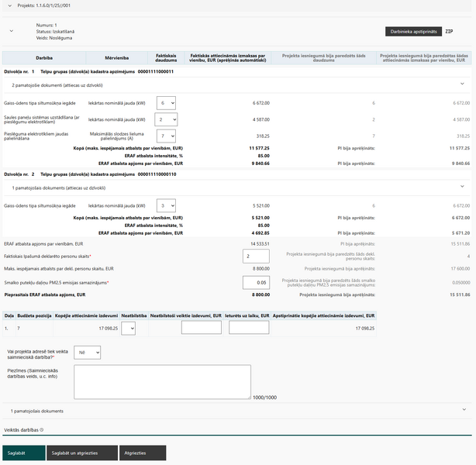Open Neatbilstība dropdown in budget row
This screenshot has height=465, width=476.
[128, 329]
